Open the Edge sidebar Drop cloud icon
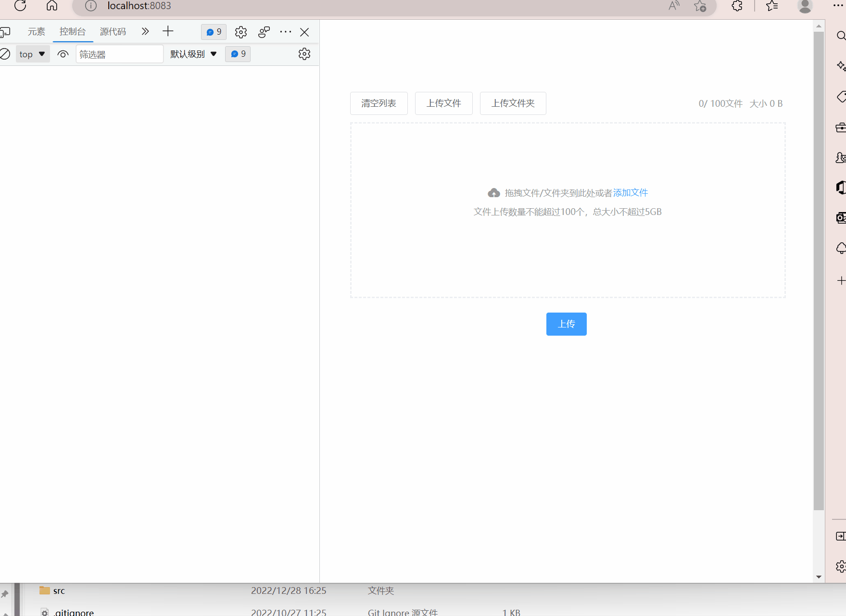The height and width of the screenshot is (616, 846). pos(841,248)
